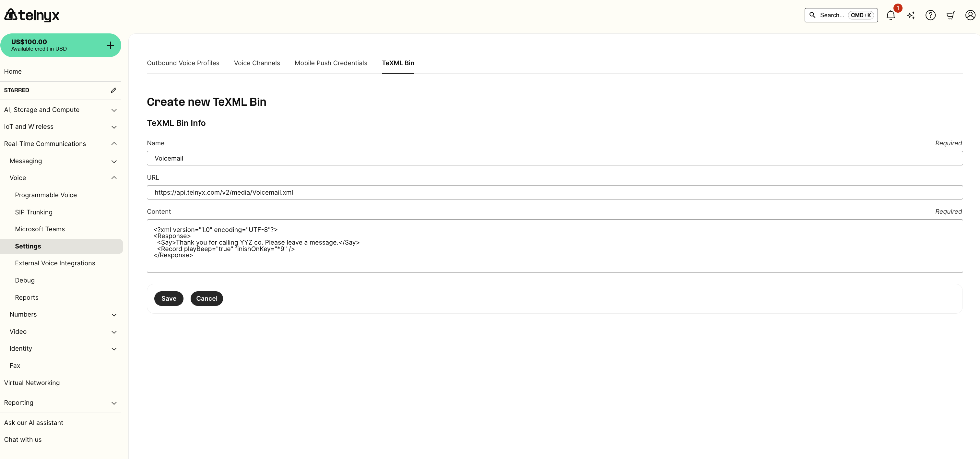
Task: Expand the IoT and Wireless section
Action: (x=114, y=127)
